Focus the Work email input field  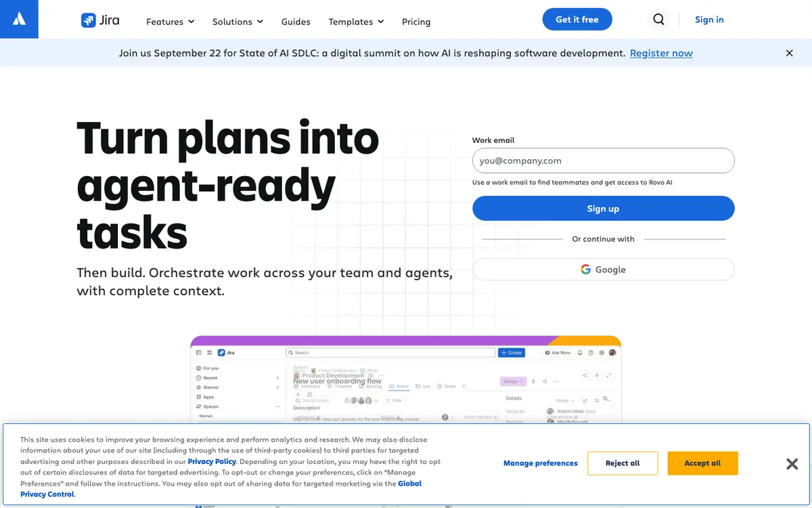pos(603,161)
